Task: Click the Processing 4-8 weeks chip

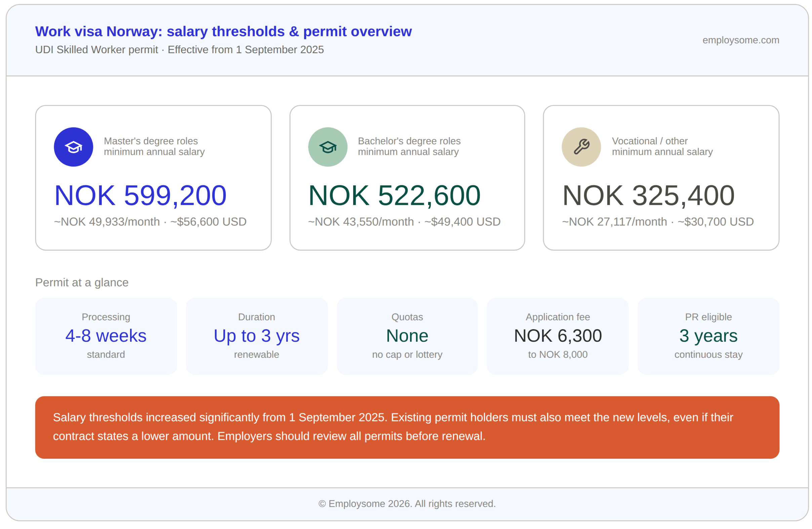Action: [x=106, y=336]
